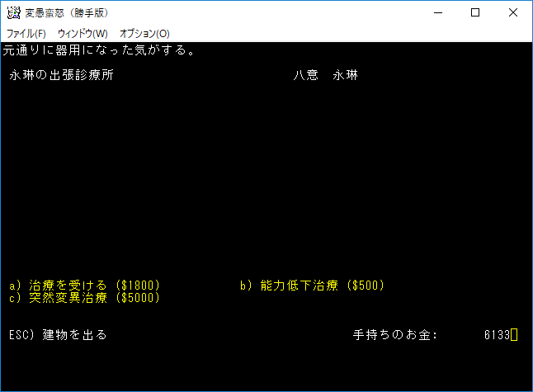Minimize the 変愚蛮怒 window
This screenshot has height=392, width=533.
coord(437,13)
